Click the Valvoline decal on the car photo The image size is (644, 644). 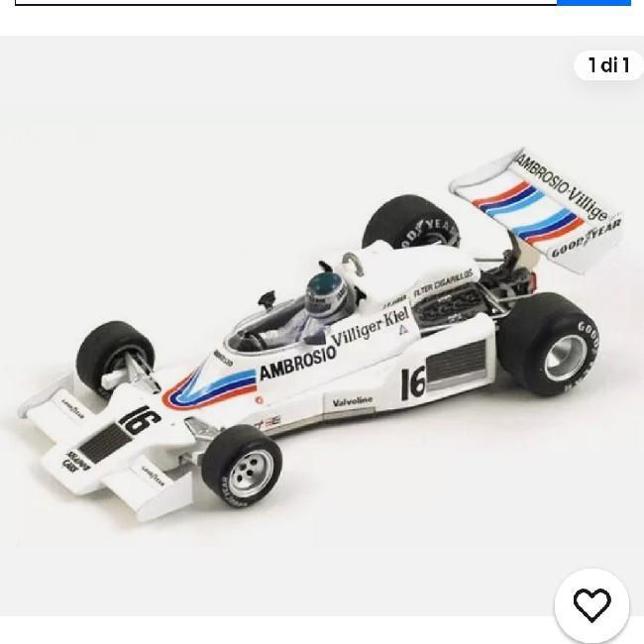[x=352, y=401]
